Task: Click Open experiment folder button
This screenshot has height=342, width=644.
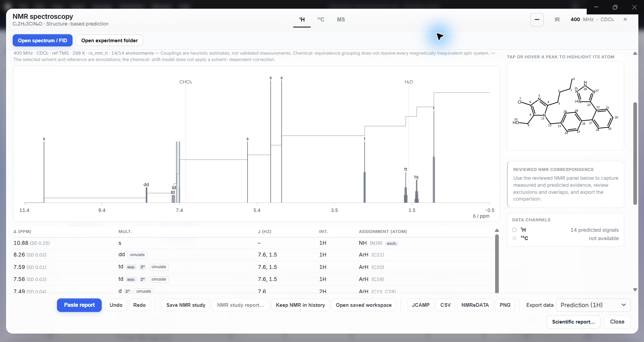Action: [109, 40]
